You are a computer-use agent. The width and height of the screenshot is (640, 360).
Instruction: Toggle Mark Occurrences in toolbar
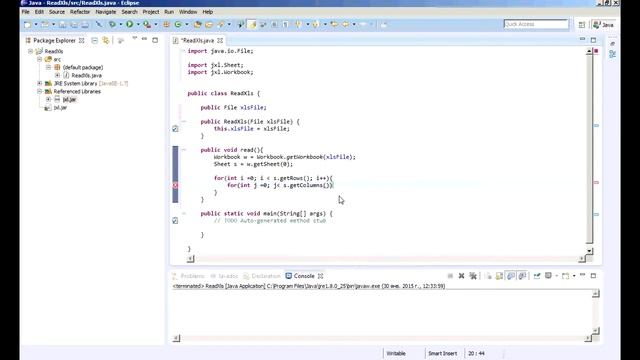click(252, 24)
